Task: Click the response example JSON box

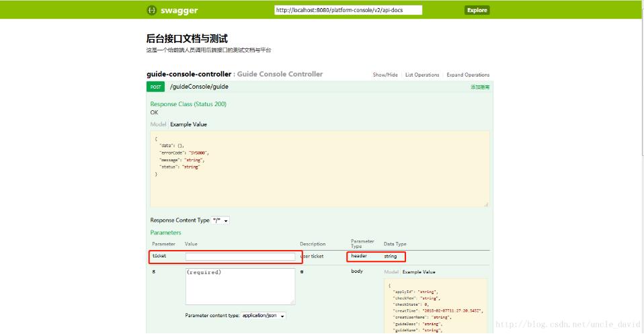Action: pos(319,169)
